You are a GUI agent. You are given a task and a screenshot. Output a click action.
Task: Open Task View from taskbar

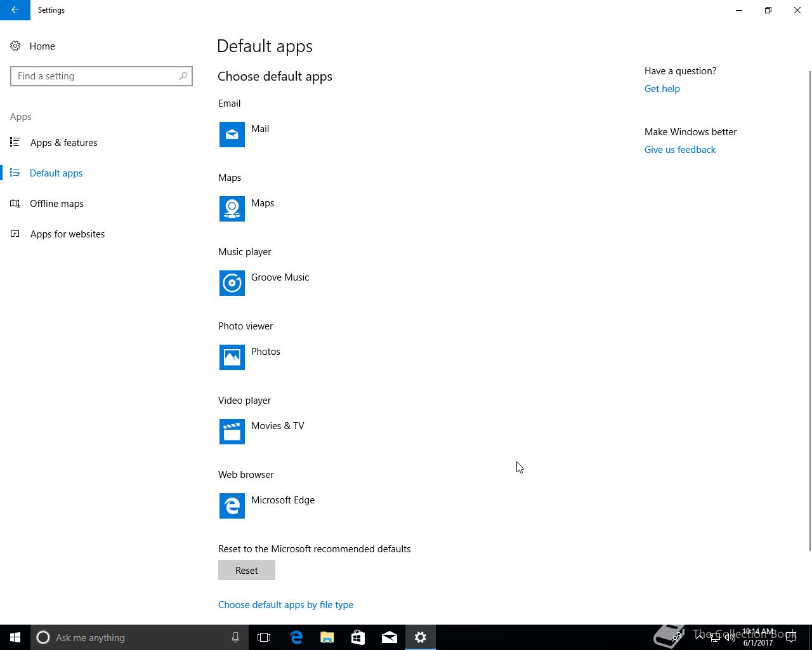[264, 637]
